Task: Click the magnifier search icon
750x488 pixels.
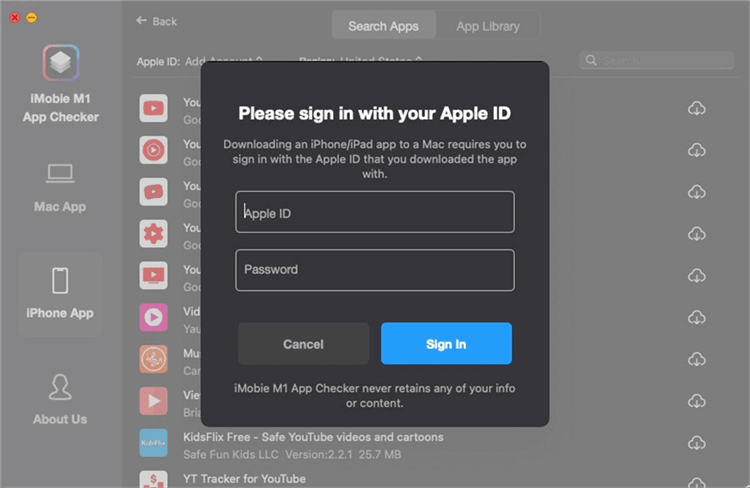Action: coord(591,60)
